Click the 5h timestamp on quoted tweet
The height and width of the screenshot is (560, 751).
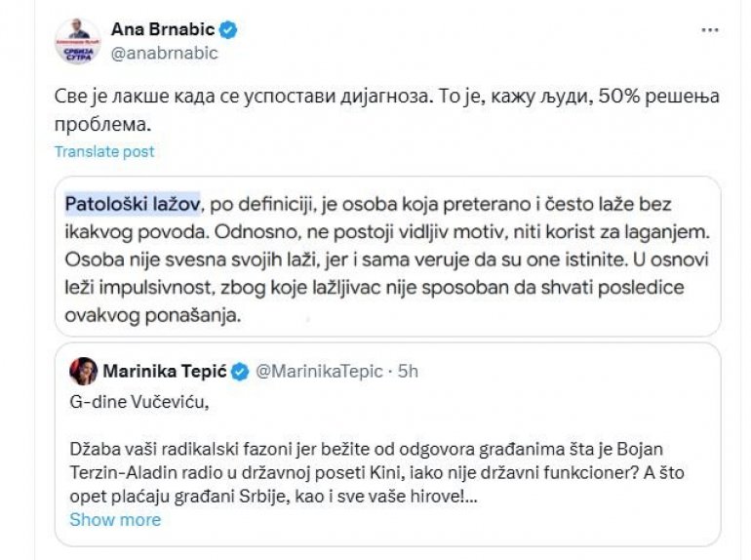tap(408, 371)
